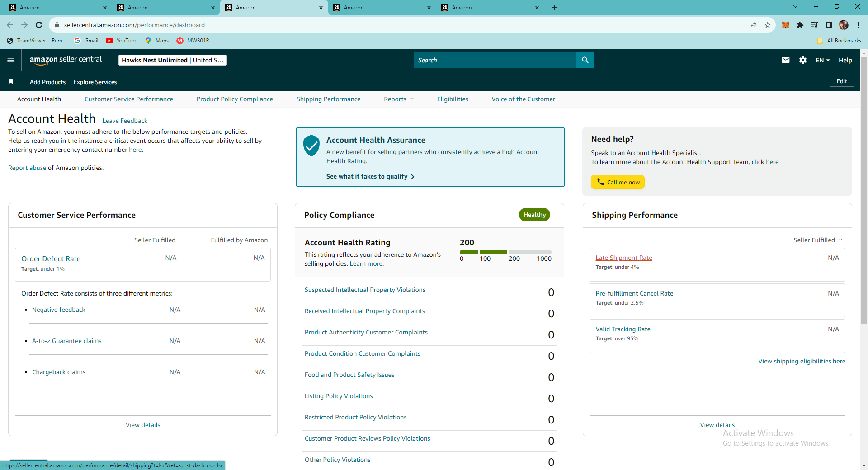868x470 pixels.
Task: Open the YouTube bookmark
Action: point(122,41)
